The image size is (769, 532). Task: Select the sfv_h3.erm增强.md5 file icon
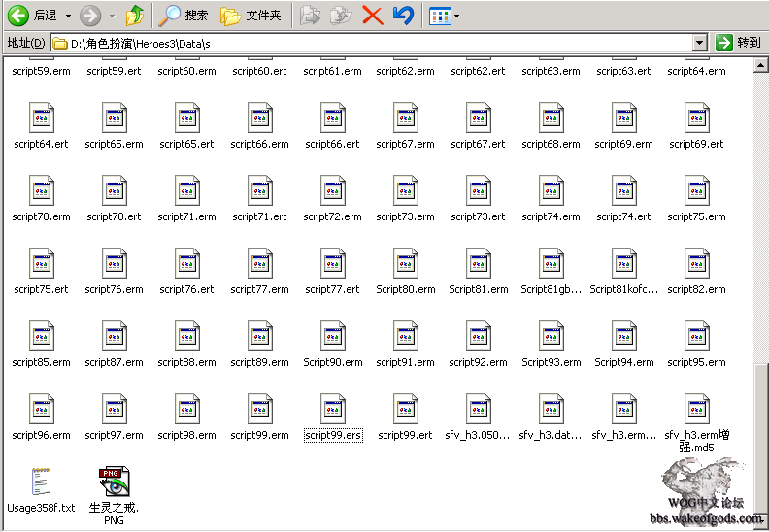click(x=696, y=409)
